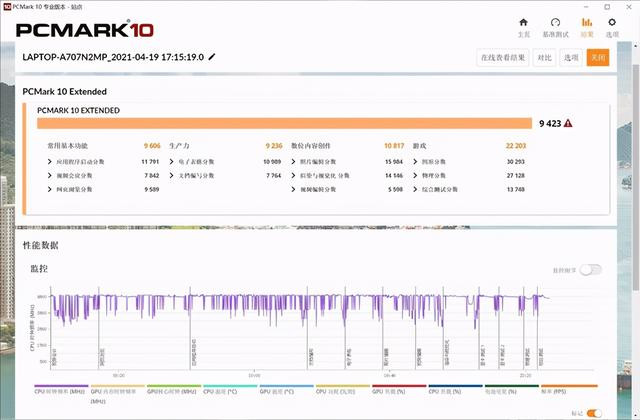
Task: Click the 游戏 gaming category heading
Action: tap(419, 146)
